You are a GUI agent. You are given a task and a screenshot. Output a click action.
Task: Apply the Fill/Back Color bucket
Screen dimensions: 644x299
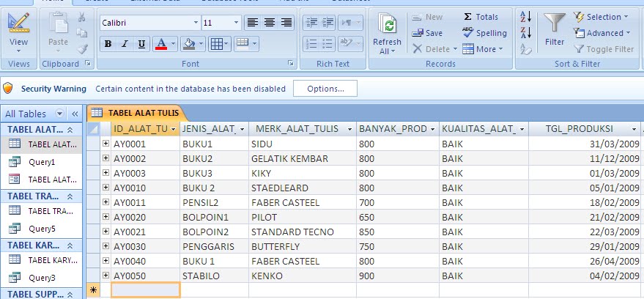coord(189,44)
